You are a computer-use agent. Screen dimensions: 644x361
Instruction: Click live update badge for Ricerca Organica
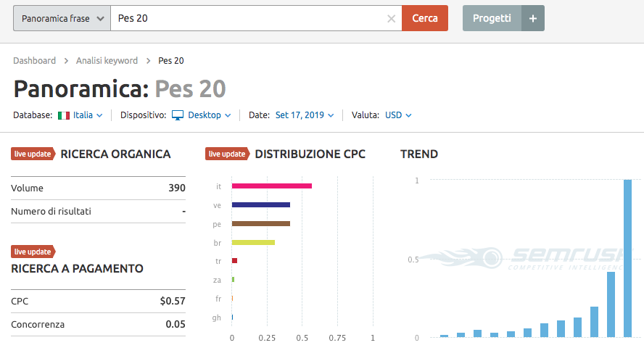(x=33, y=154)
